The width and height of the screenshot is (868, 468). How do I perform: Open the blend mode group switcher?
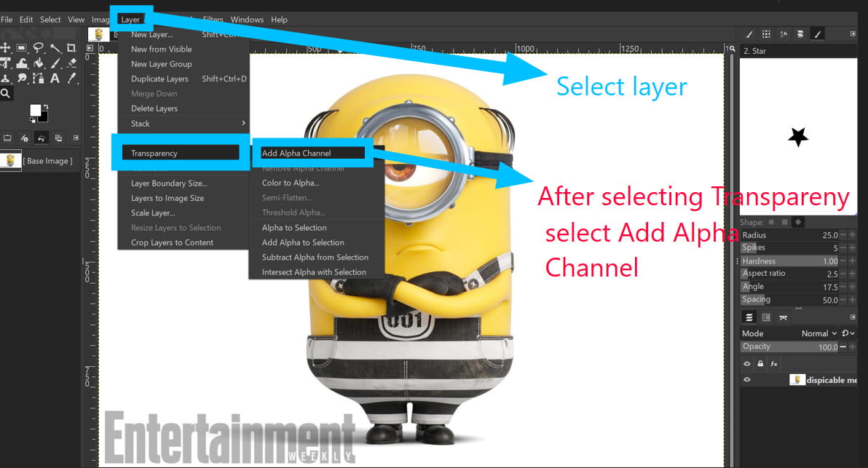848,333
